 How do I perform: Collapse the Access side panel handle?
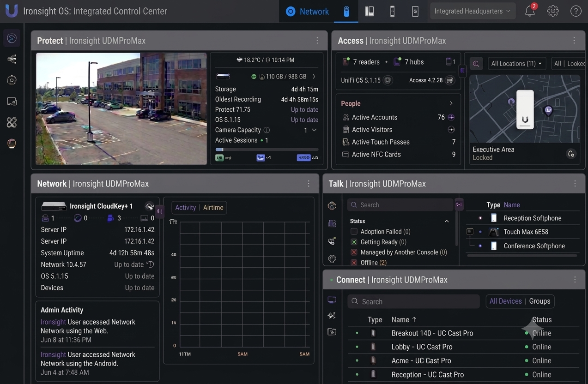pyautogui.click(x=462, y=70)
